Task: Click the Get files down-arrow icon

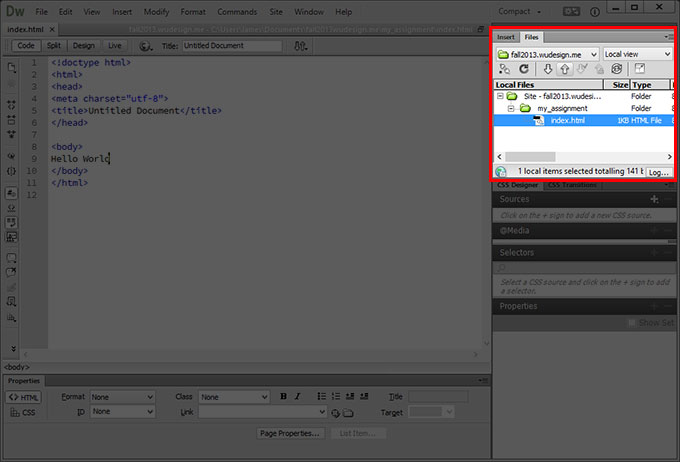Action: click(547, 69)
